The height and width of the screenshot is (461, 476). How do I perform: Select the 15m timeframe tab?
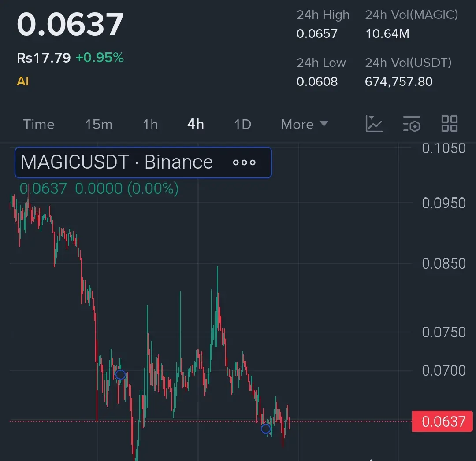[x=99, y=124]
